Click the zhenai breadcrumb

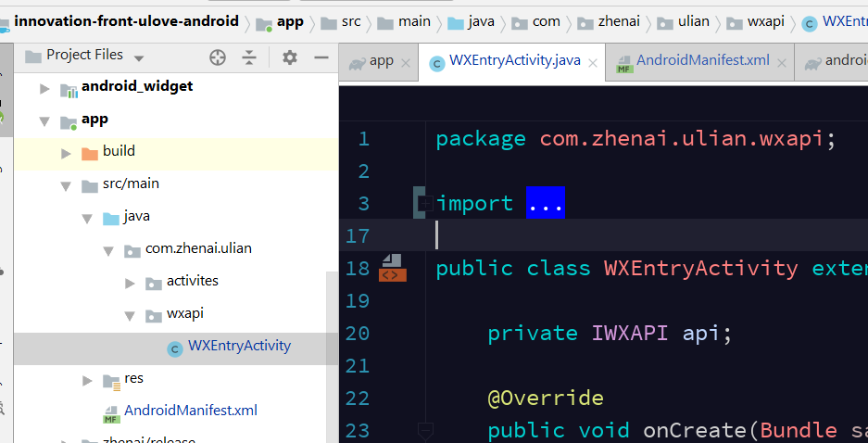(619, 21)
